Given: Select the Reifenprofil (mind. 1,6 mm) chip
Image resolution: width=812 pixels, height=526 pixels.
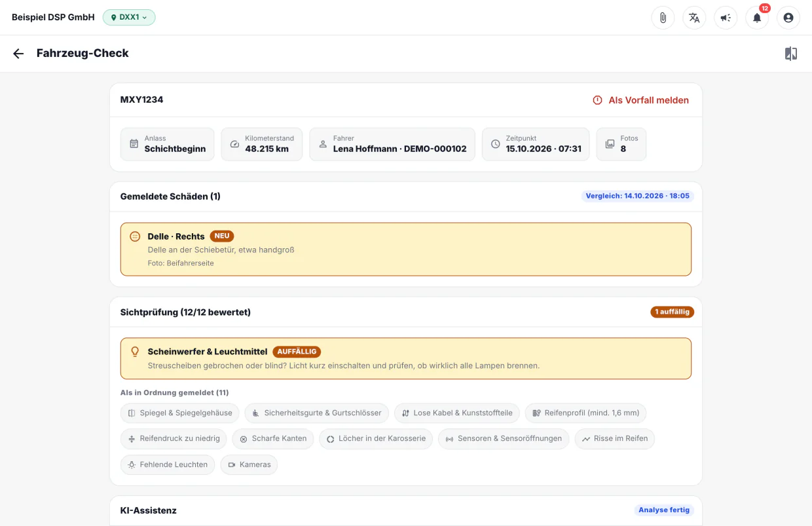Looking at the screenshot, I should [x=586, y=413].
